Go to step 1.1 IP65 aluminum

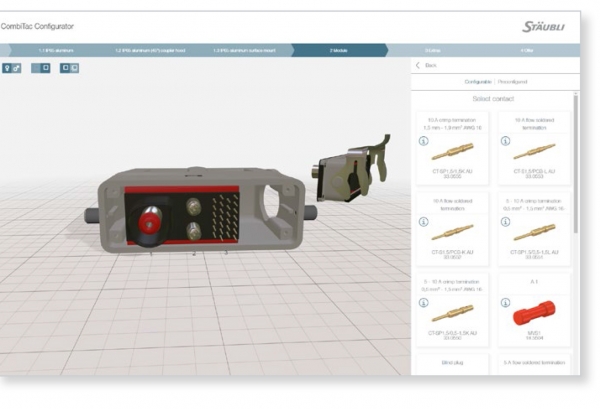point(54,47)
